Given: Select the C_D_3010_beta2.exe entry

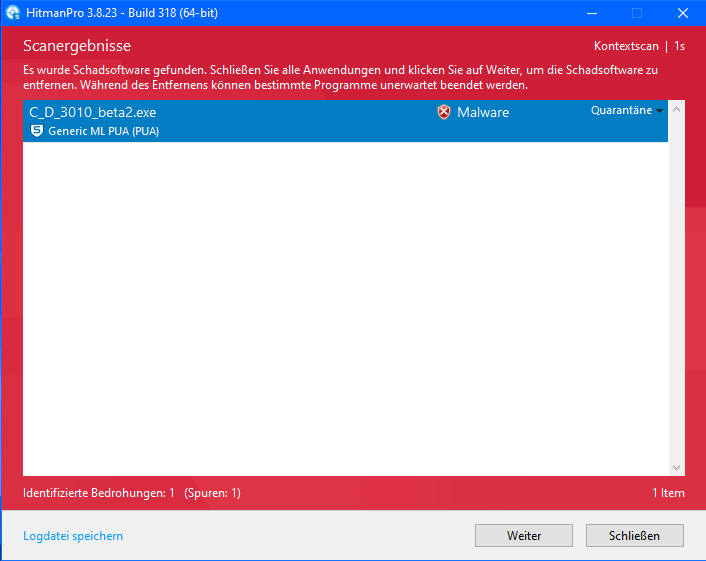Looking at the screenshot, I should tap(345, 121).
